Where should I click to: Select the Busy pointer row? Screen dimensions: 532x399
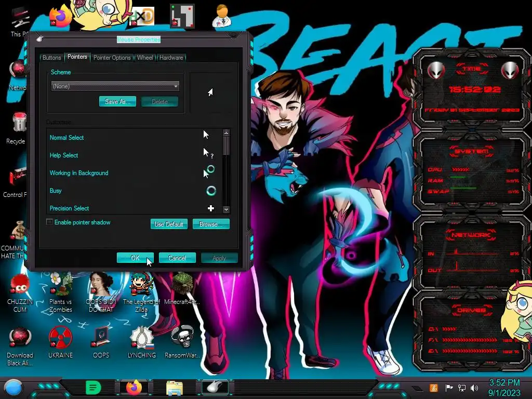135,190
